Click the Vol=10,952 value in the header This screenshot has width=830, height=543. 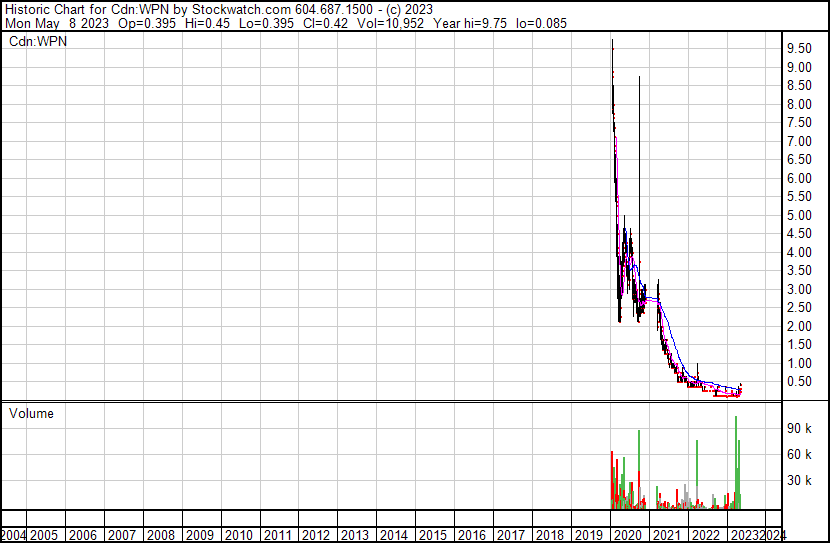[390, 23]
